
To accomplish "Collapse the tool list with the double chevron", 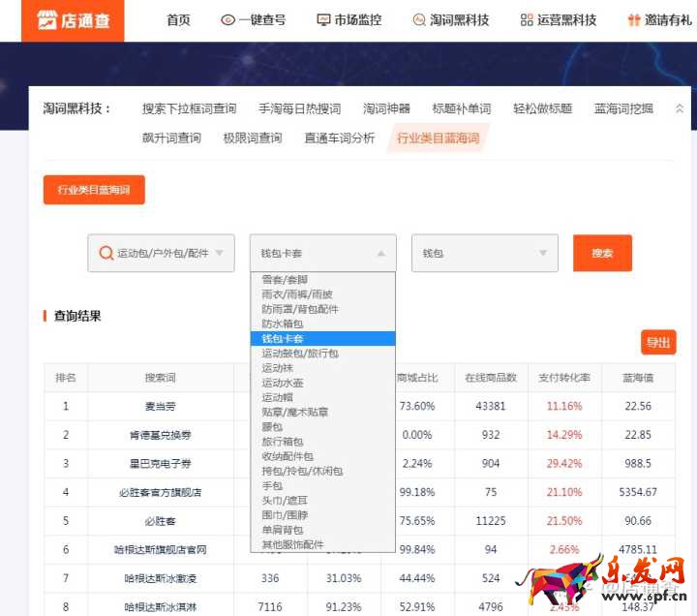I will 680,109.
